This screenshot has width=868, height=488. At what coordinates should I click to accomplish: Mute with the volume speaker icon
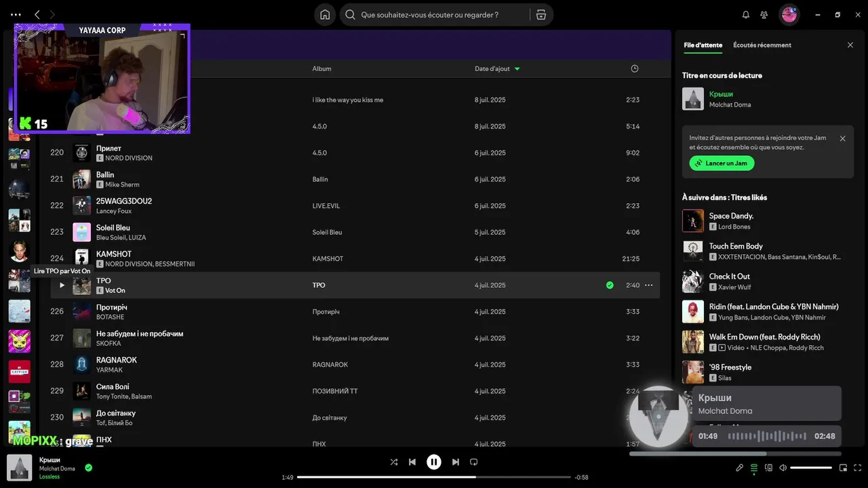[783, 468]
